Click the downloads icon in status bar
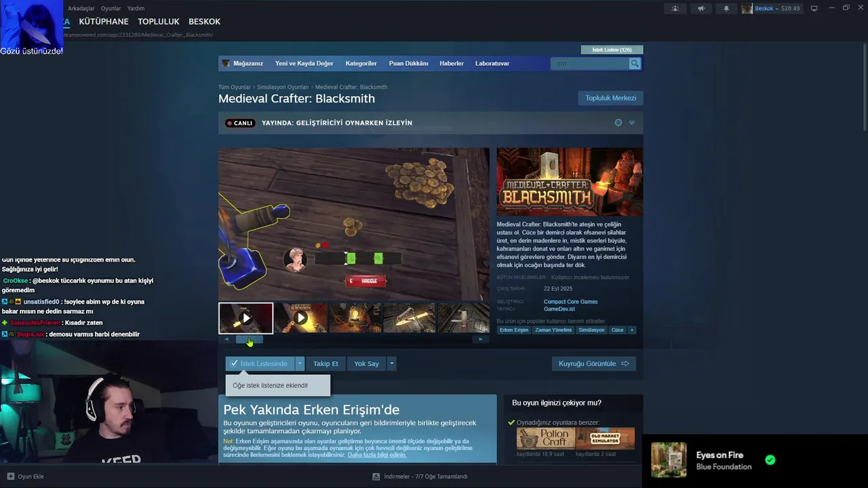Screen dimensions: 868x488 coord(376,476)
